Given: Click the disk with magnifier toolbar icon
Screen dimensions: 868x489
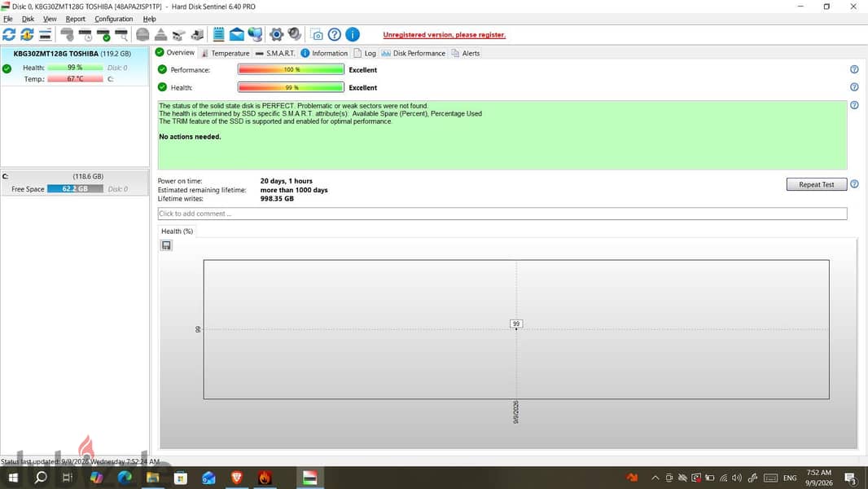Looking at the screenshot, I should pos(121,34).
